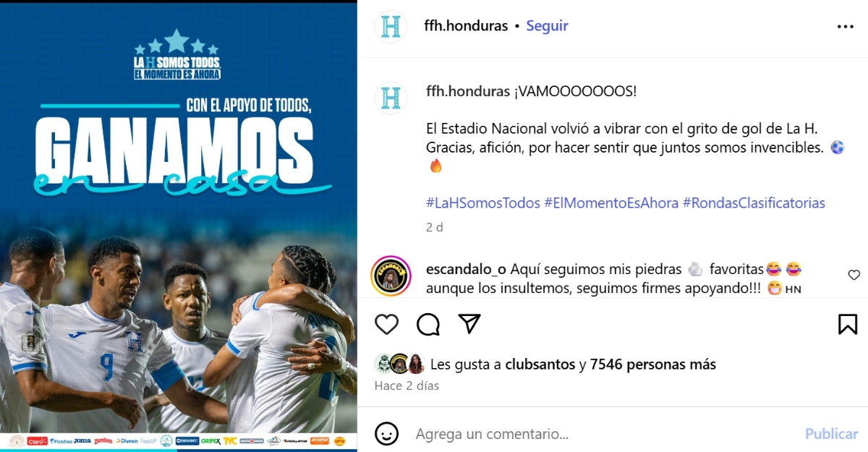Open the escandalo_o commenter avatar

[x=391, y=276]
